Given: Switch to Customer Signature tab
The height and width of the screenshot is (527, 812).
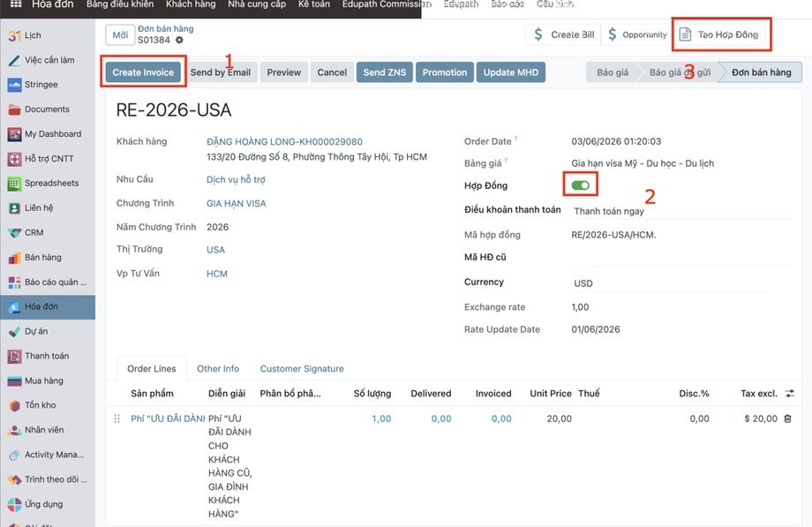Looking at the screenshot, I should [302, 369].
